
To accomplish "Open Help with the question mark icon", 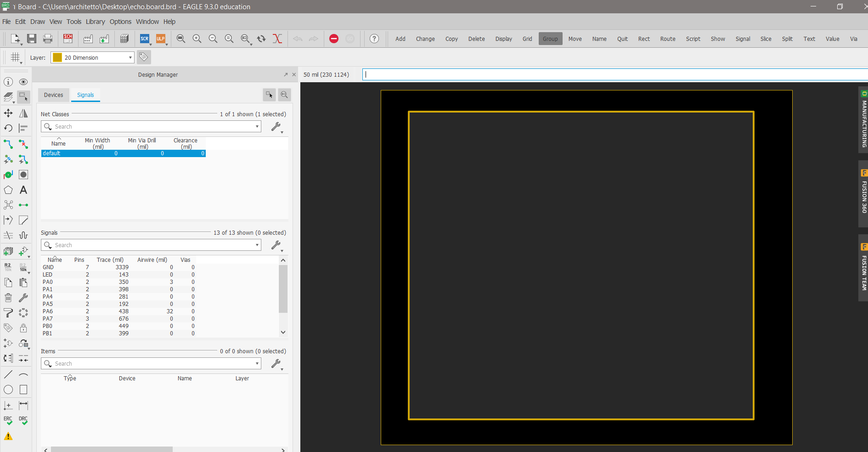I will pos(374,39).
